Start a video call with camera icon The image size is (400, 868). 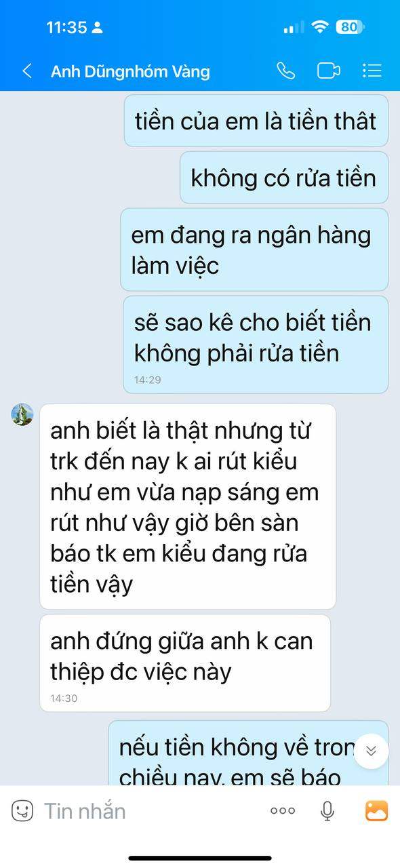pos(329,71)
